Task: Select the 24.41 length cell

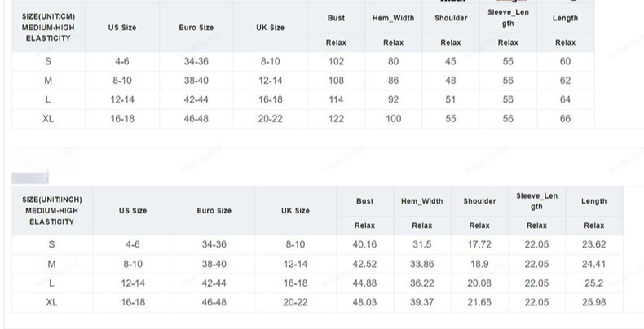Action: [x=594, y=264]
